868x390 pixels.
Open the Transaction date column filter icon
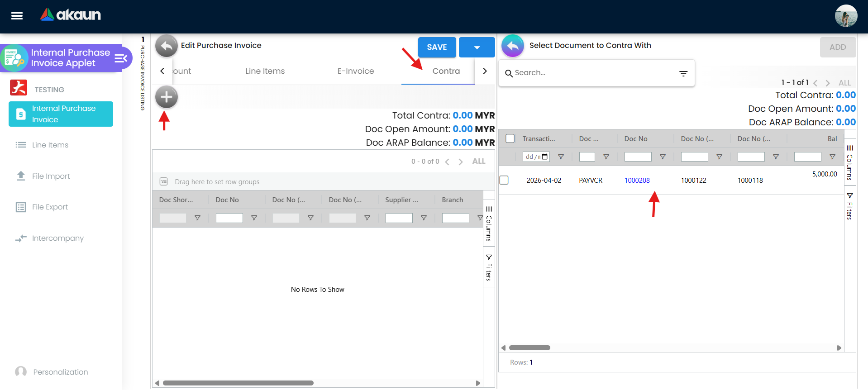(561, 157)
